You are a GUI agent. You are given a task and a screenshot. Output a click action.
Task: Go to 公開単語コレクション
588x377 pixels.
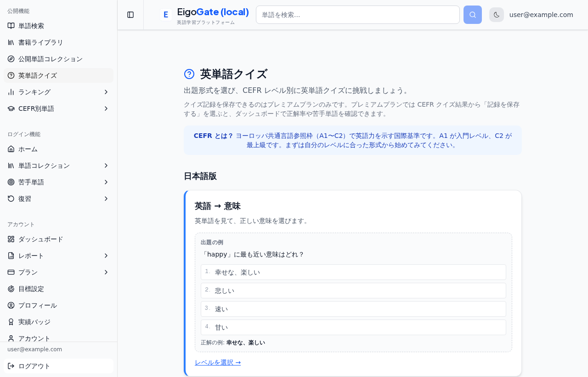coord(58,59)
